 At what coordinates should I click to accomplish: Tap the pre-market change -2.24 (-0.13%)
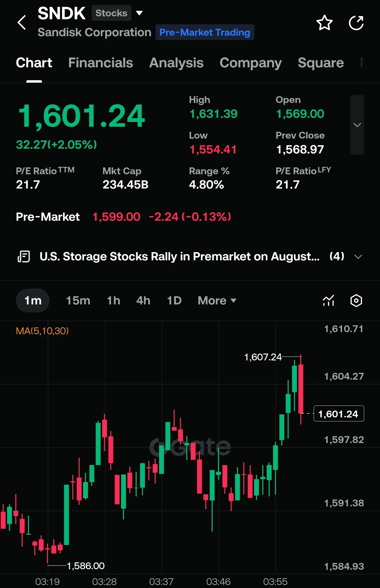[x=190, y=217]
